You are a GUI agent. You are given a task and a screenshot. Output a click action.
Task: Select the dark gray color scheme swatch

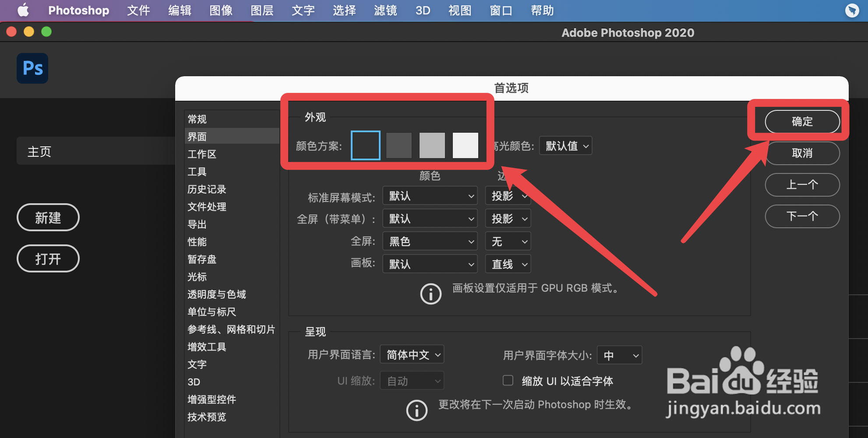point(399,145)
